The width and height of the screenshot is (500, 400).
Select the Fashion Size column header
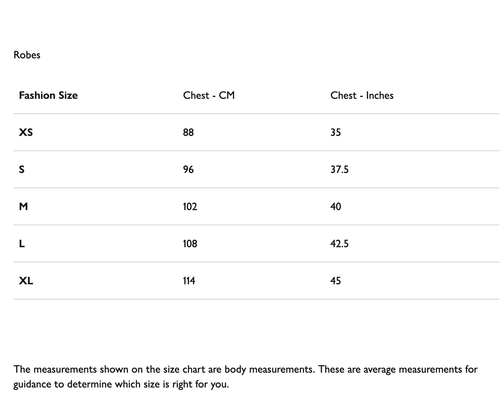48,95
